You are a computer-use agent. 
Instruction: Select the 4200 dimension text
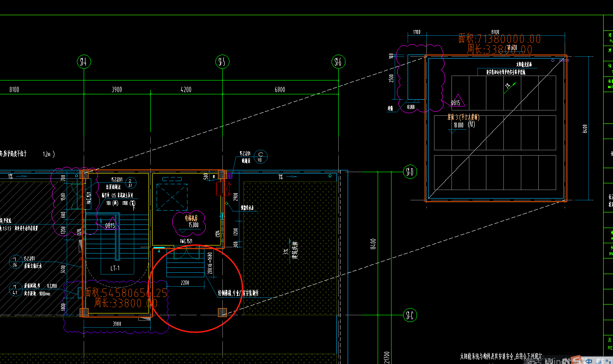[x=186, y=89]
